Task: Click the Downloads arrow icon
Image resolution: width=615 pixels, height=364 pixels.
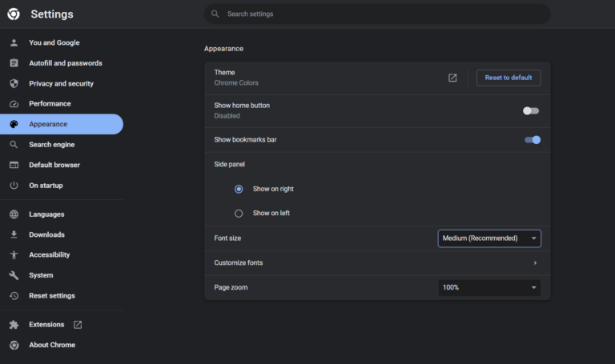Action: 14,234
